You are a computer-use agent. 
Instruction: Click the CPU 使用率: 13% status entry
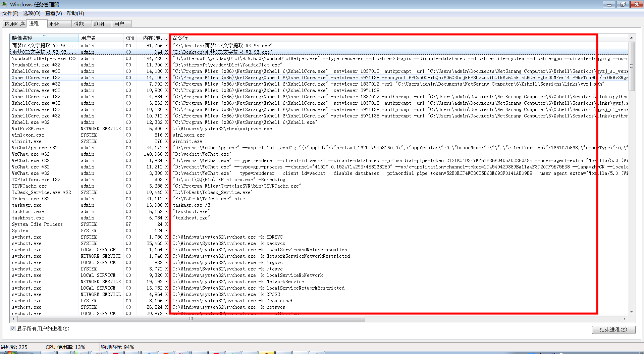[x=65, y=347]
